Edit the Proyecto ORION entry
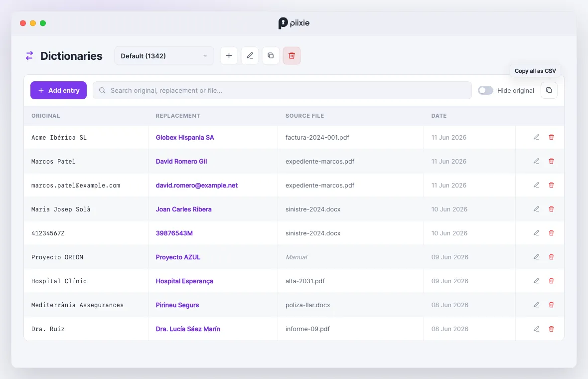Viewport: 588px width, 379px height. 537,257
